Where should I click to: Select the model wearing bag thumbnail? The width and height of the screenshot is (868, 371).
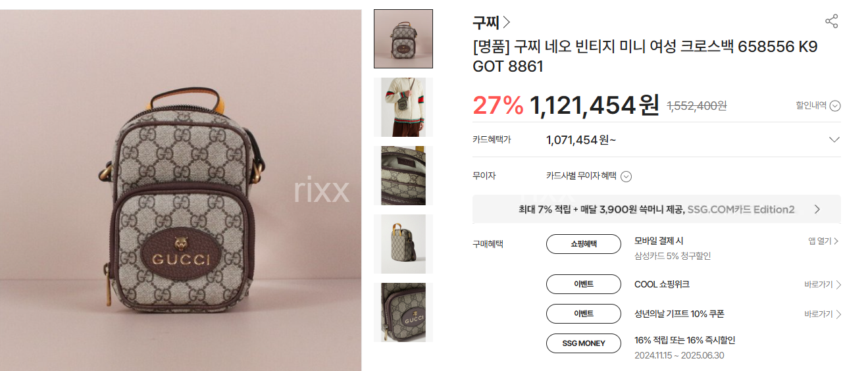tap(403, 107)
